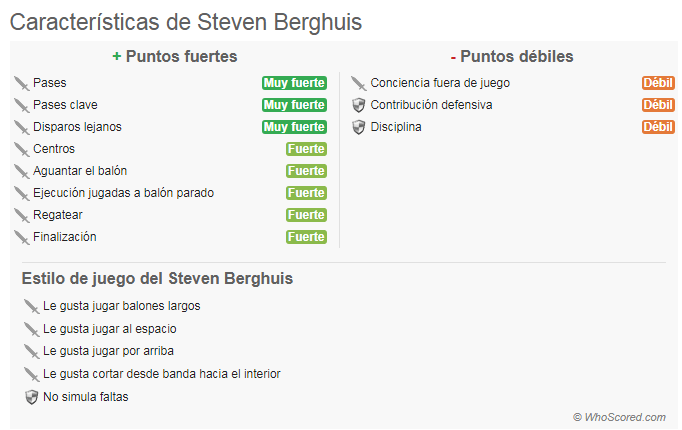
Task: Click the Puntos fuertes heading
Action: click(175, 57)
